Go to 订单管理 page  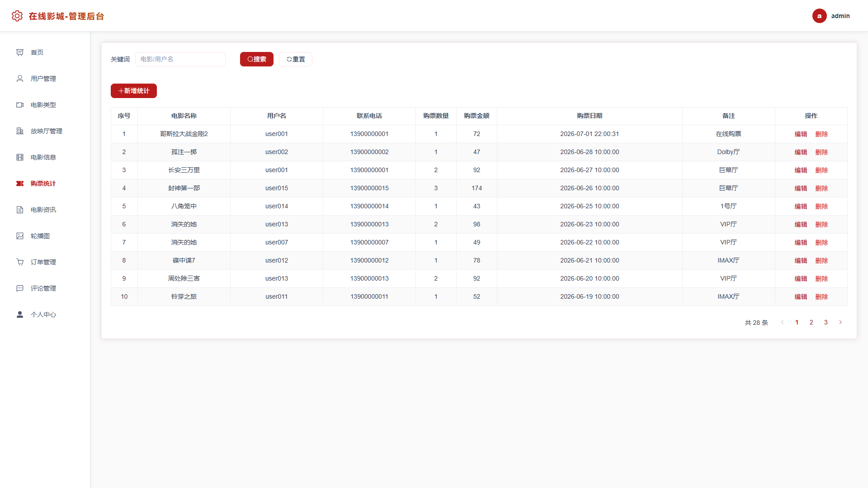[x=45, y=262]
